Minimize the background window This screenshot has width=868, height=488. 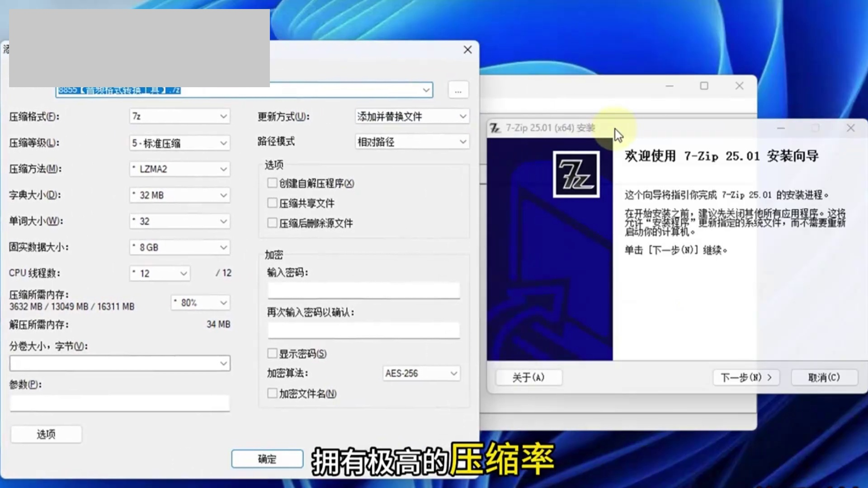(670, 86)
